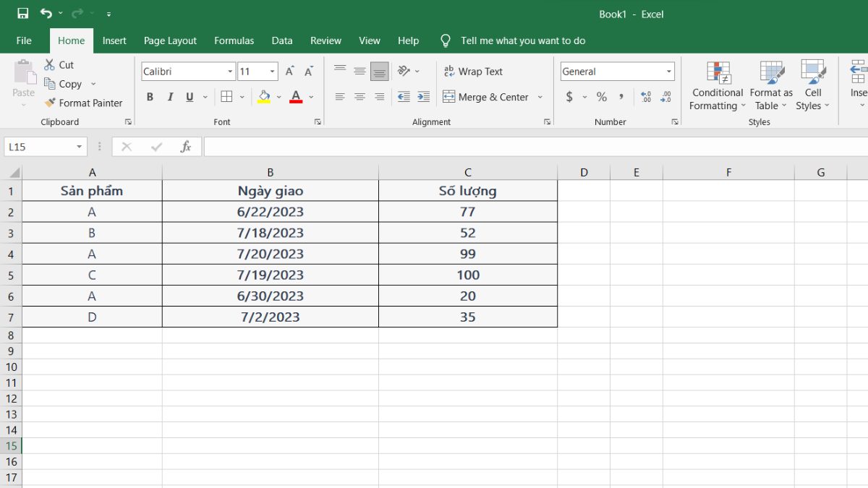Toggle Bold formatting
Viewport: 868px width, 488px height.
pyautogui.click(x=150, y=97)
